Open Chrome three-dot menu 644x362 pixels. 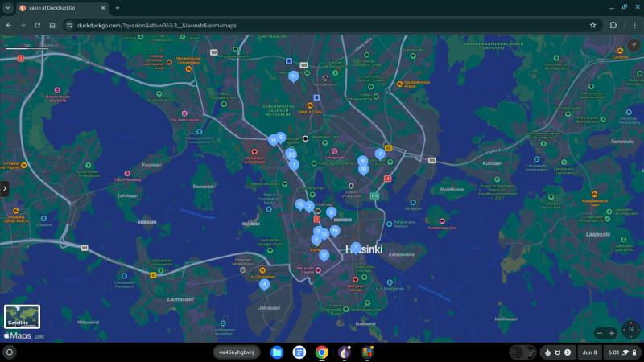tap(634, 25)
